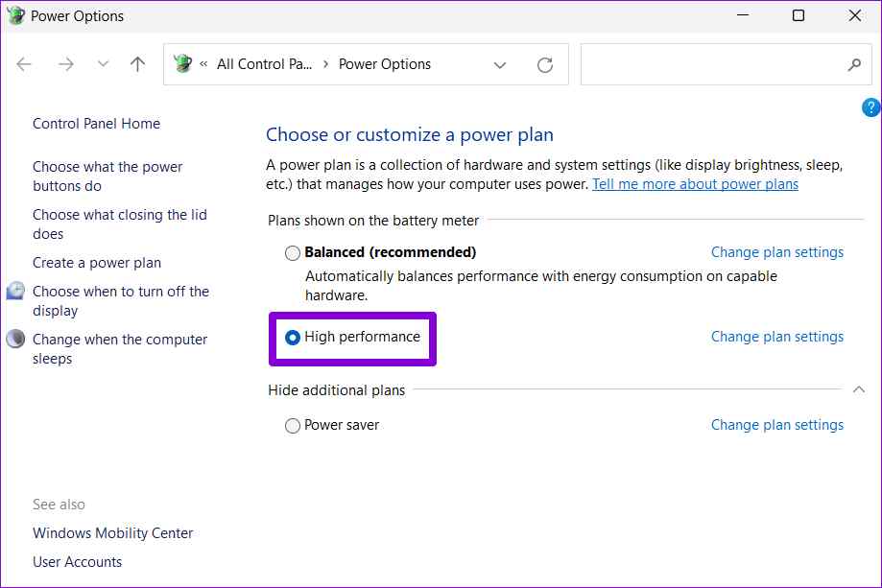Open Control Panel Home

pyautogui.click(x=96, y=124)
